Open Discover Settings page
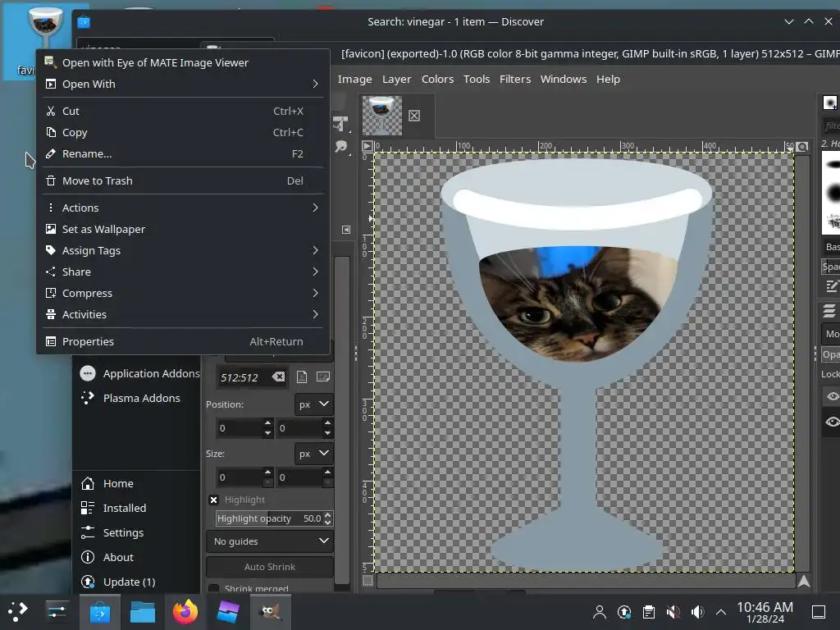 [x=137, y=532]
